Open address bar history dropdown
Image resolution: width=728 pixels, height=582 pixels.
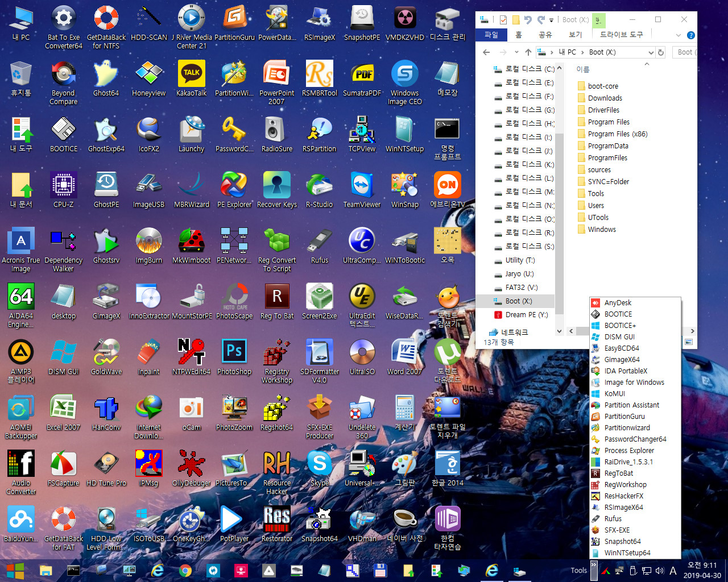click(651, 52)
